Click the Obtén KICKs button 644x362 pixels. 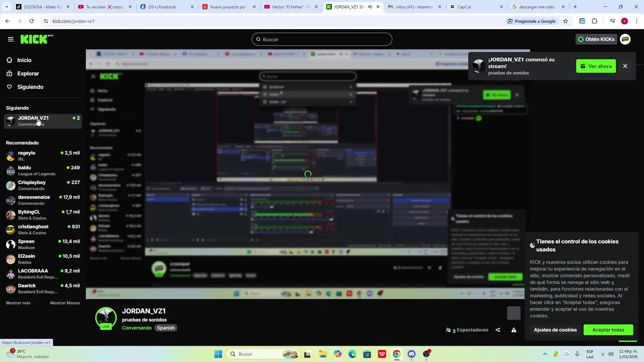click(x=596, y=39)
